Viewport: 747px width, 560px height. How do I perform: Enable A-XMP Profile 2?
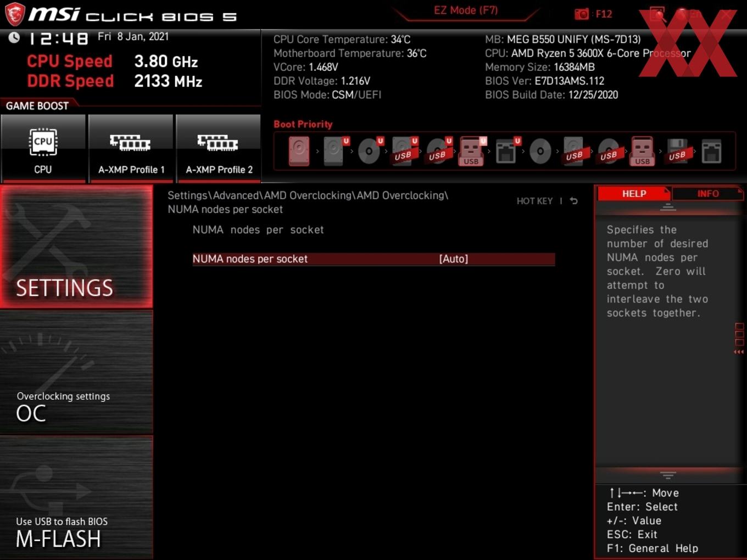pos(219,148)
